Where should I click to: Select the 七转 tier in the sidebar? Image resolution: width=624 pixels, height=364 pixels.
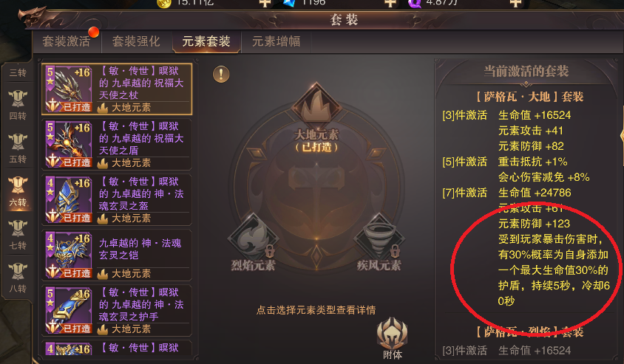point(18,235)
